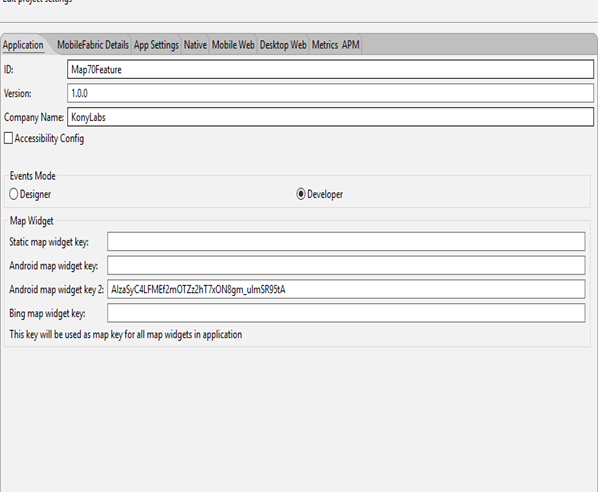This screenshot has height=492, width=598.
Task: Click the Developer radio button label
Action: (325, 195)
